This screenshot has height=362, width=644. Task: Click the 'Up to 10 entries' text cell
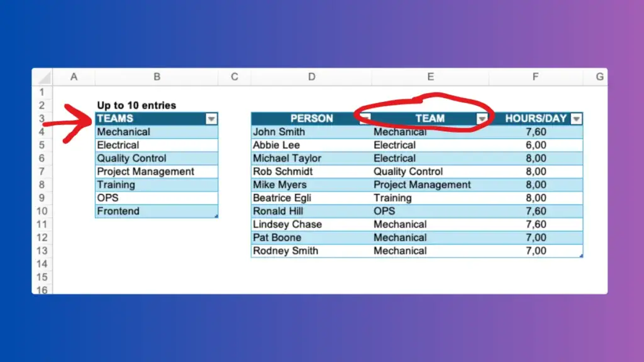click(x=135, y=105)
